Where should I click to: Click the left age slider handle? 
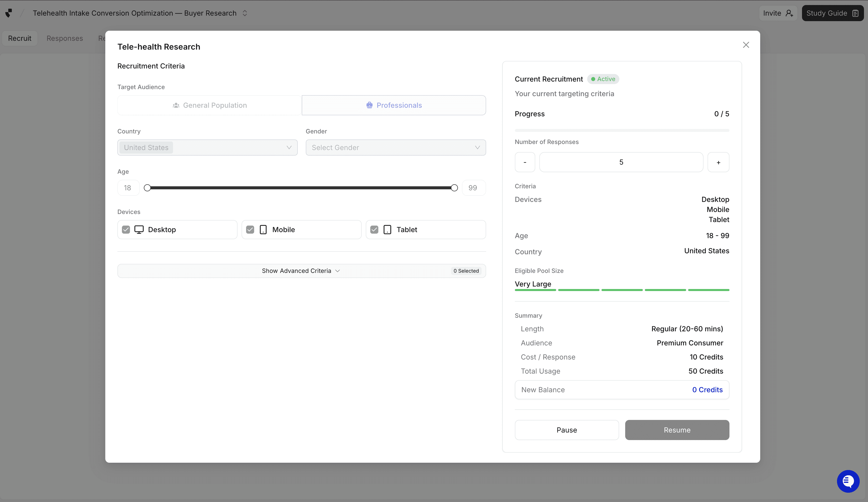tap(147, 188)
